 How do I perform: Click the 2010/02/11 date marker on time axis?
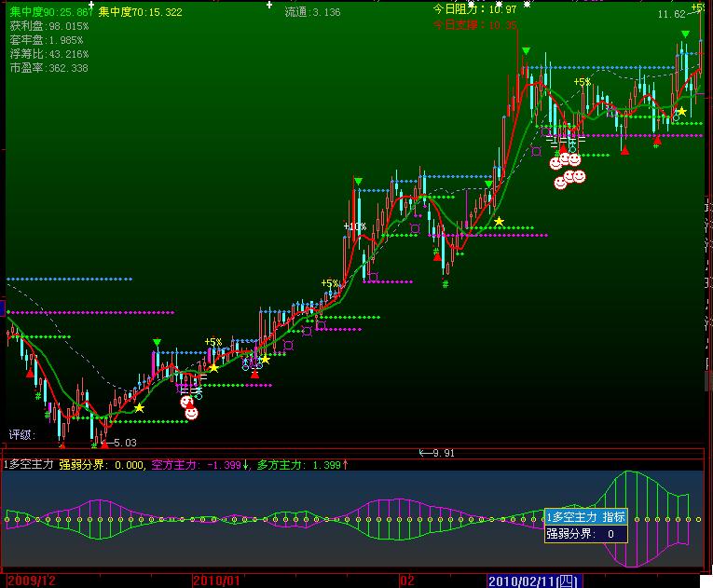point(534,580)
